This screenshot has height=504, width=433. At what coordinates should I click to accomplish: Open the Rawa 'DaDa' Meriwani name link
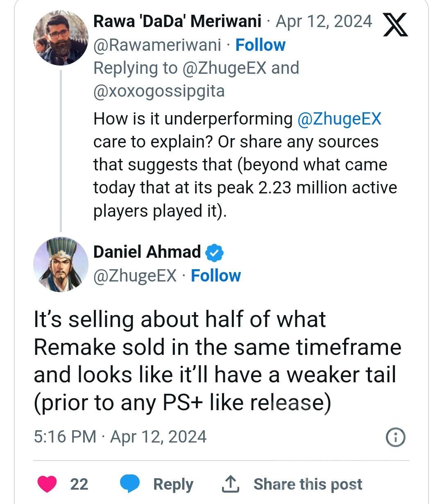(x=177, y=21)
